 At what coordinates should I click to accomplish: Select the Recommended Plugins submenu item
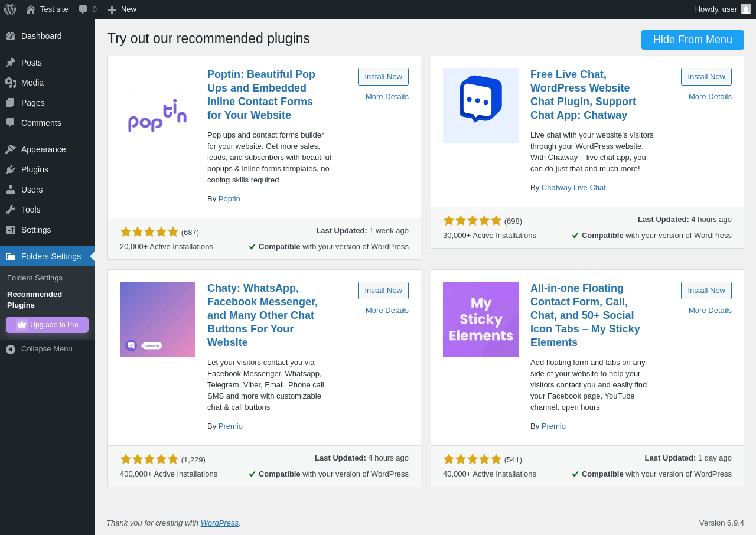pos(34,299)
